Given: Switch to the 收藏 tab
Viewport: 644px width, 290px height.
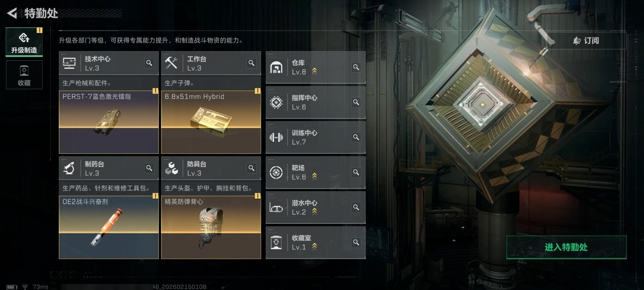Looking at the screenshot, I should (x=24, y=75).
